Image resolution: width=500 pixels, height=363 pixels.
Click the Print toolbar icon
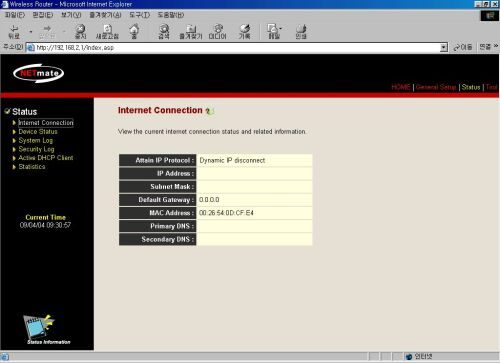301,32
